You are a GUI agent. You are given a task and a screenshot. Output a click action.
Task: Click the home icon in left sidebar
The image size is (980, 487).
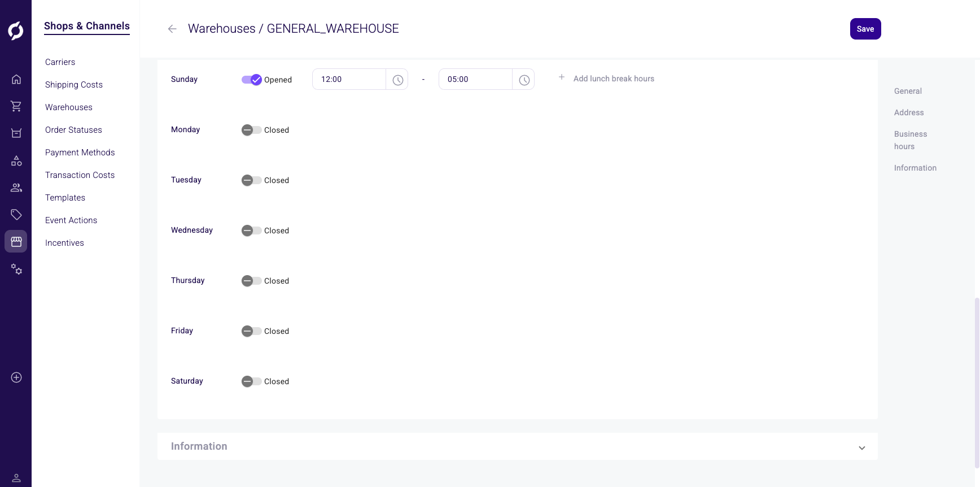(x=16, y=79)
